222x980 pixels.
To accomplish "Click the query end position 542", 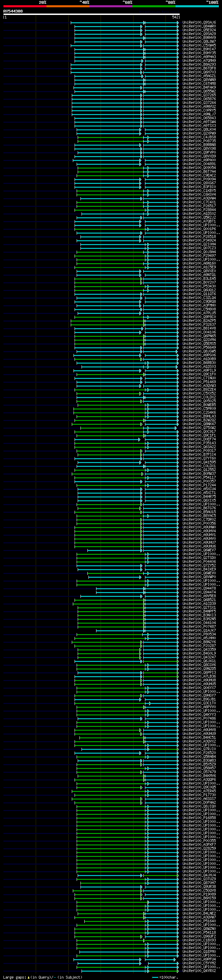I will coord(175,17).
